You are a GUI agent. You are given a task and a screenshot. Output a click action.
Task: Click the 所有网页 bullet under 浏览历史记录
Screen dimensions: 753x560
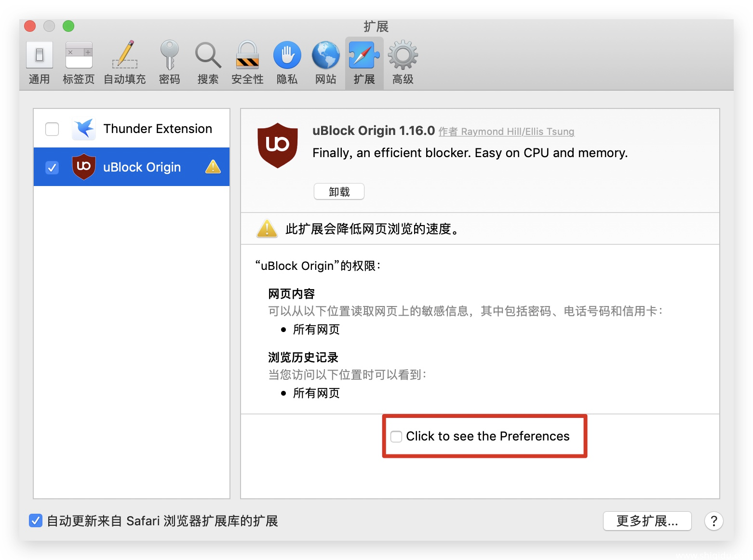[316, 393]
